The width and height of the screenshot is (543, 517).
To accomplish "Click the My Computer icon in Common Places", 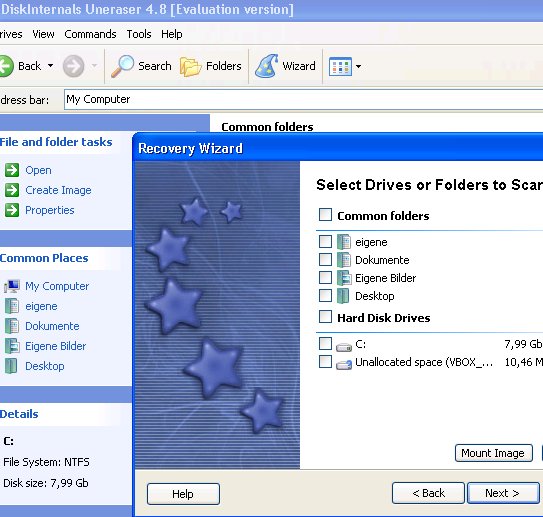I will pos(12,286).
